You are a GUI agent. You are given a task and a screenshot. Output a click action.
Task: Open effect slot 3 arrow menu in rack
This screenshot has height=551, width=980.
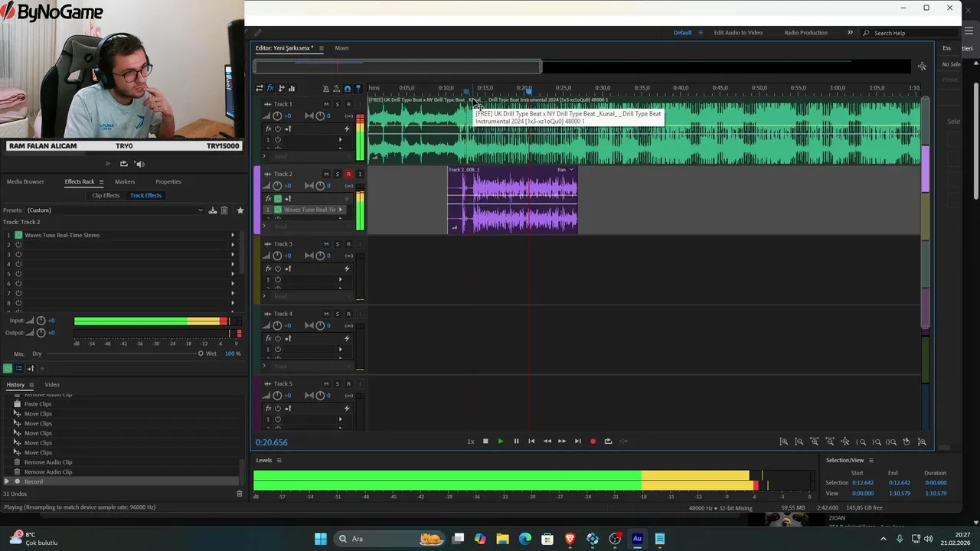click(x=233, y=255)
